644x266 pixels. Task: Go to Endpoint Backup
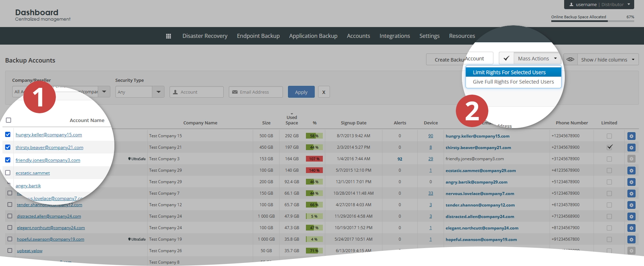click(x=258, y=36)
